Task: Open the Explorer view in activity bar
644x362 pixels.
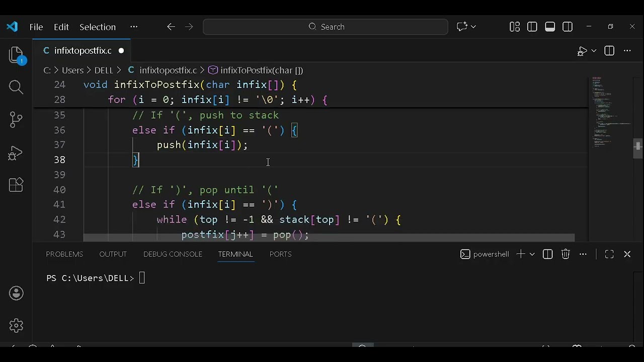Action: click(16, 55)
